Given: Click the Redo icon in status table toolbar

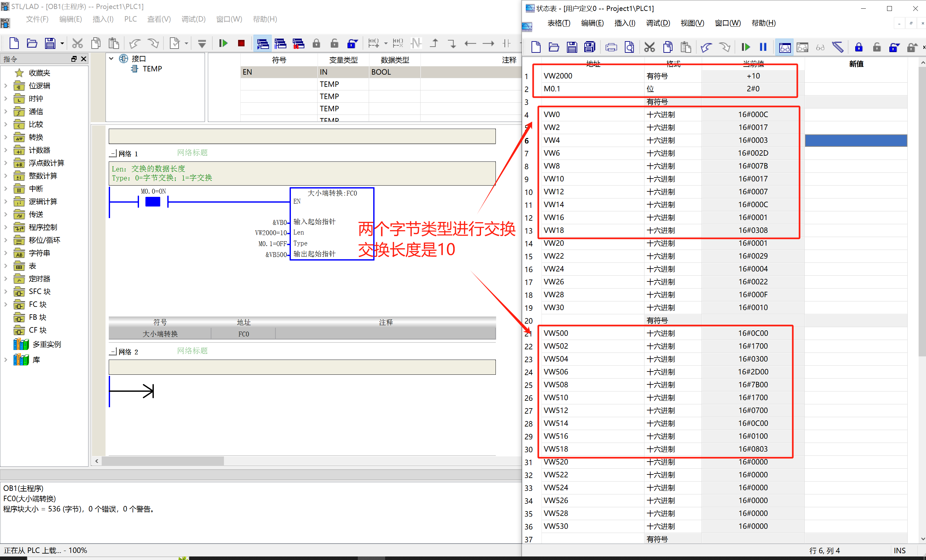Looking at the screenshot, I should pos(724,47).
